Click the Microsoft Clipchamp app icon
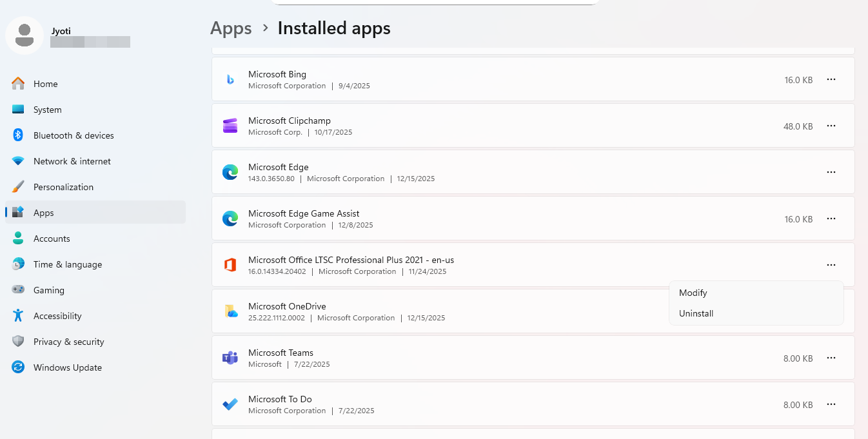This screenshot has width=868, height=439. [x=230, y=126]
